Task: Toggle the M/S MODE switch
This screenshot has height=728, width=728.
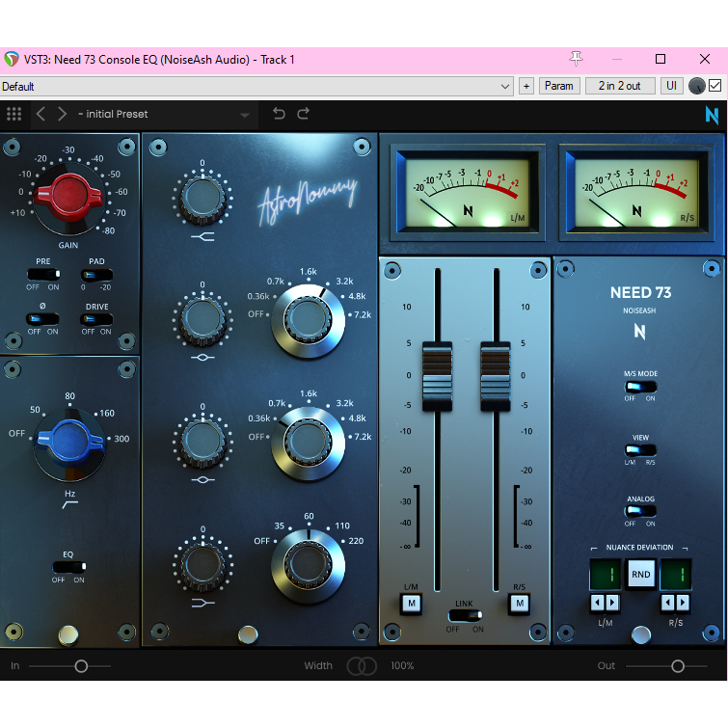Action: (x=640, y=387)
